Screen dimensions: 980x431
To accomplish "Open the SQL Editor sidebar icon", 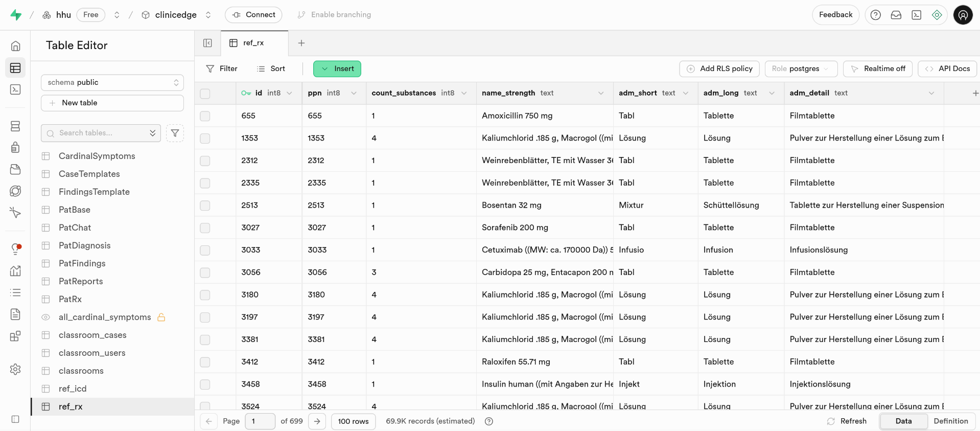I will coord(15,89).
